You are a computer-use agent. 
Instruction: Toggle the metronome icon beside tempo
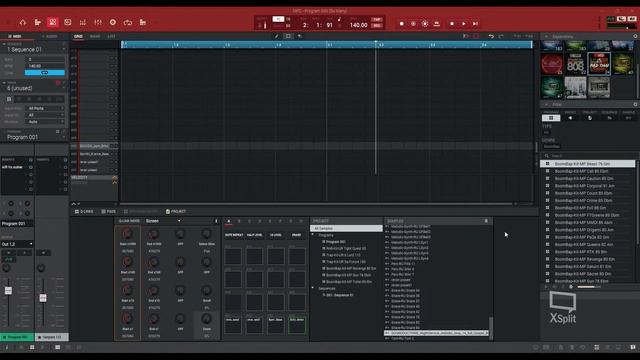point(339,19)
